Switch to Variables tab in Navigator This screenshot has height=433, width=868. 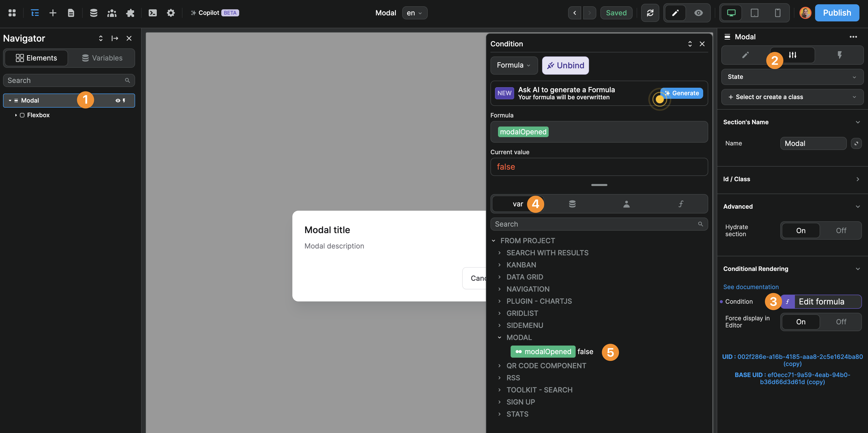click(x=102, y=58)
